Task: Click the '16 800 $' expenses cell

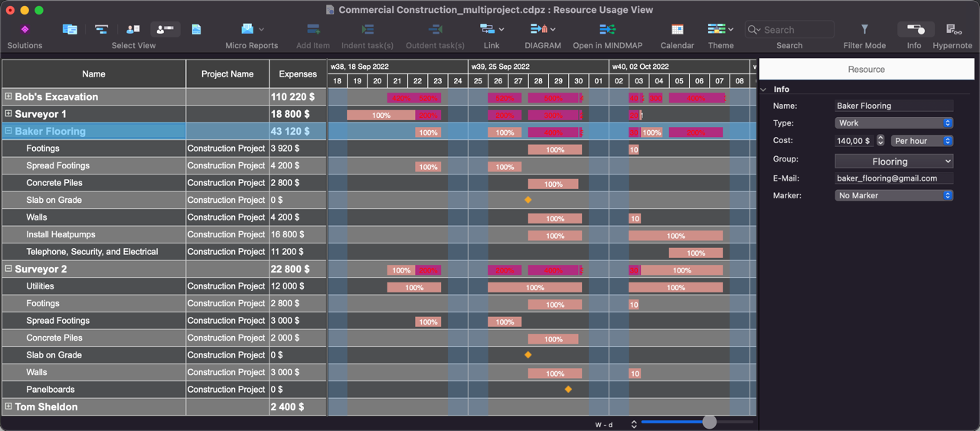Action: (298, 234)
